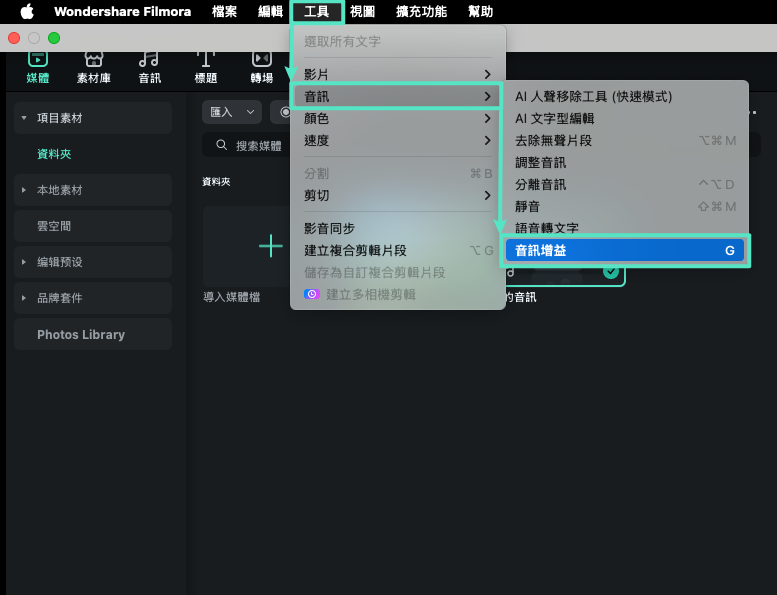Choose 建立複合剪輯片段 menu entry

pos(397,250)
